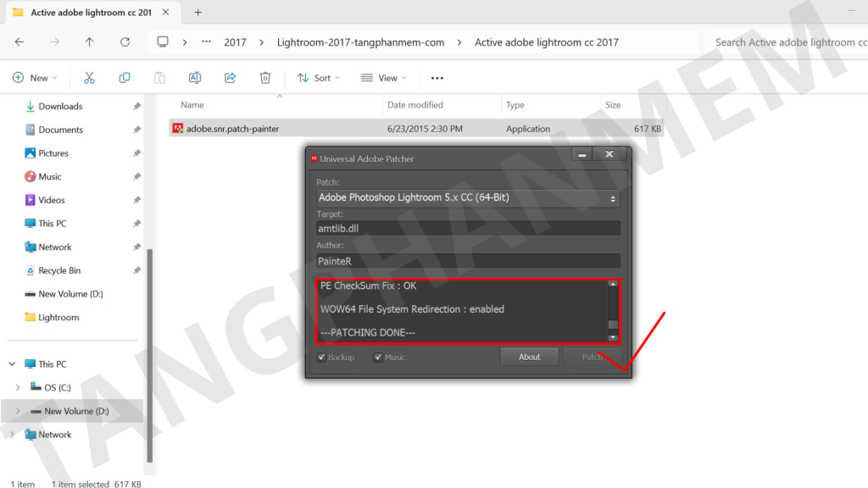Click the Copy icon in toolbar

click(125, 78)
